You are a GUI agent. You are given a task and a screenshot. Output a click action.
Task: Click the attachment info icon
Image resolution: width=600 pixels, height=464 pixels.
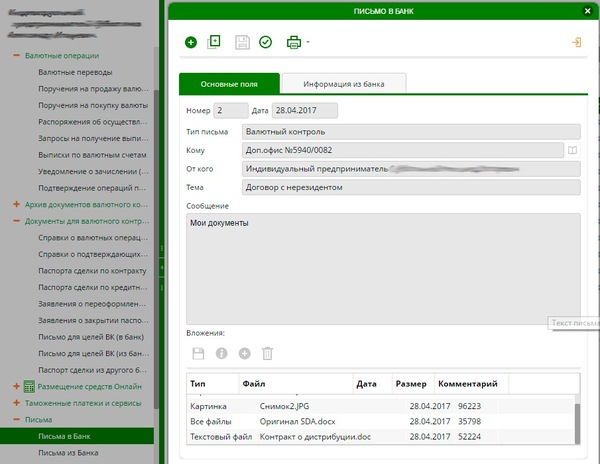221,353
